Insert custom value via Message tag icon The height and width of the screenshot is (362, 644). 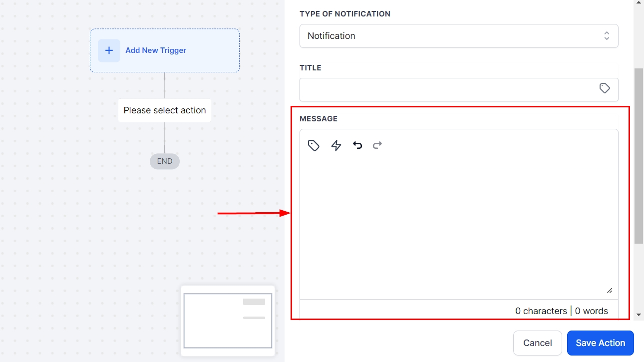(314, 145)
